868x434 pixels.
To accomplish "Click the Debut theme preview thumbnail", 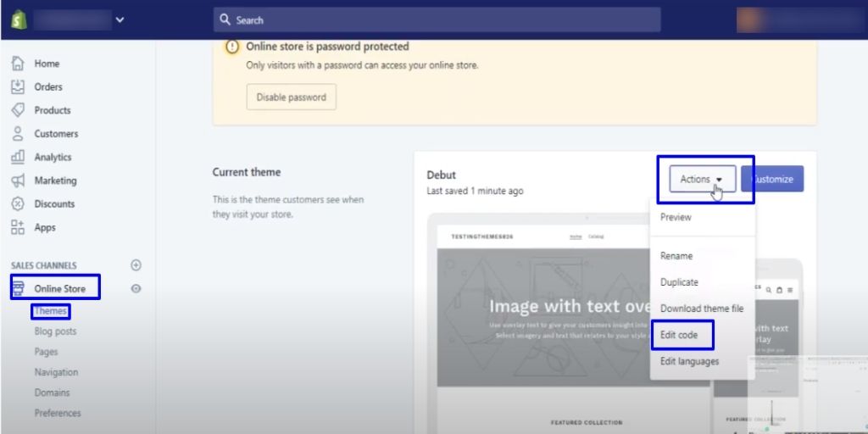I will point(570,323).
